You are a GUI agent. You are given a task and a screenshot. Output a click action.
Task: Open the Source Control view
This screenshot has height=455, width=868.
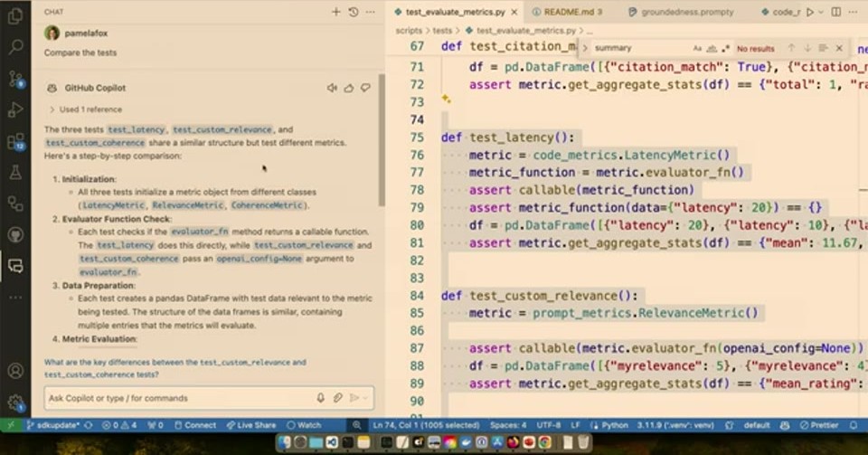coord(15,80)
